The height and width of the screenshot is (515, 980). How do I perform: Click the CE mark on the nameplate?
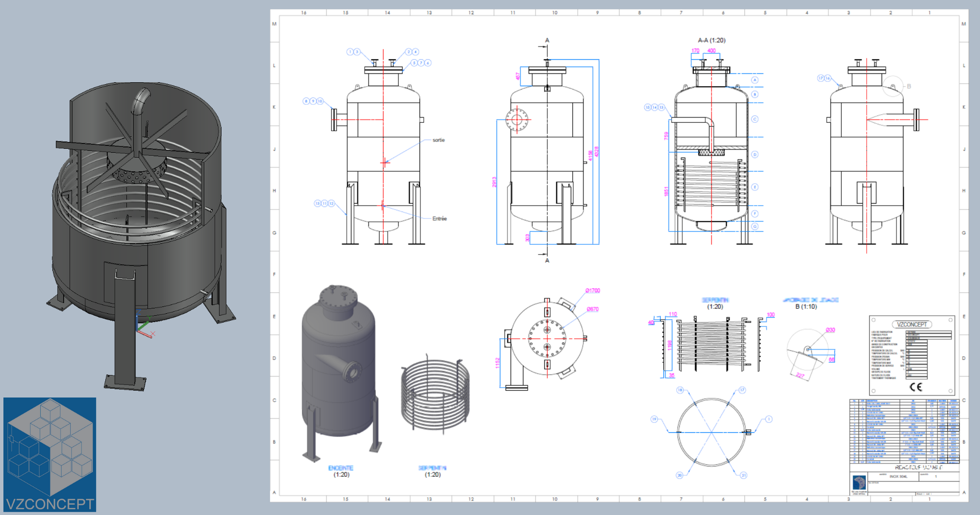pos(915,387)
